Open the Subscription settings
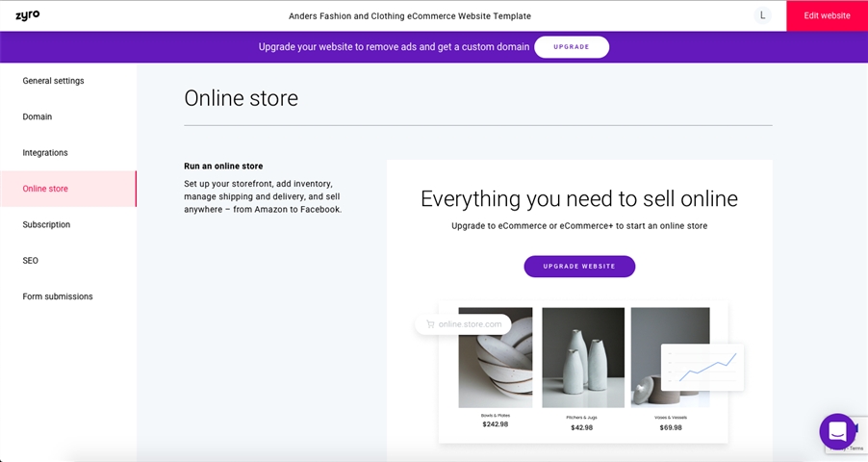Viewport: 868px width, 462px height. [47, 224]
